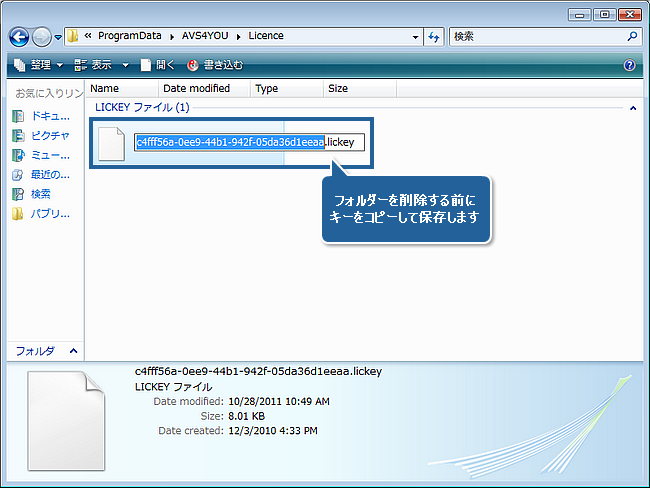The image size is (650, 488).
Task: Open the dropdown arrow beside 表示
Action: click(x=125, y=65)
